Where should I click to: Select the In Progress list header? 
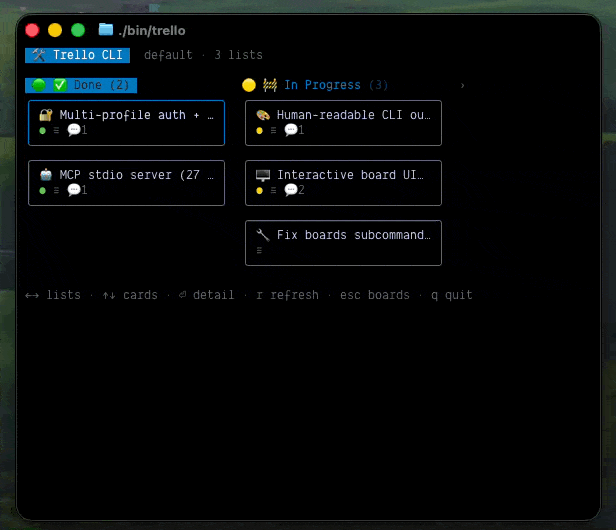coord(315,85)
